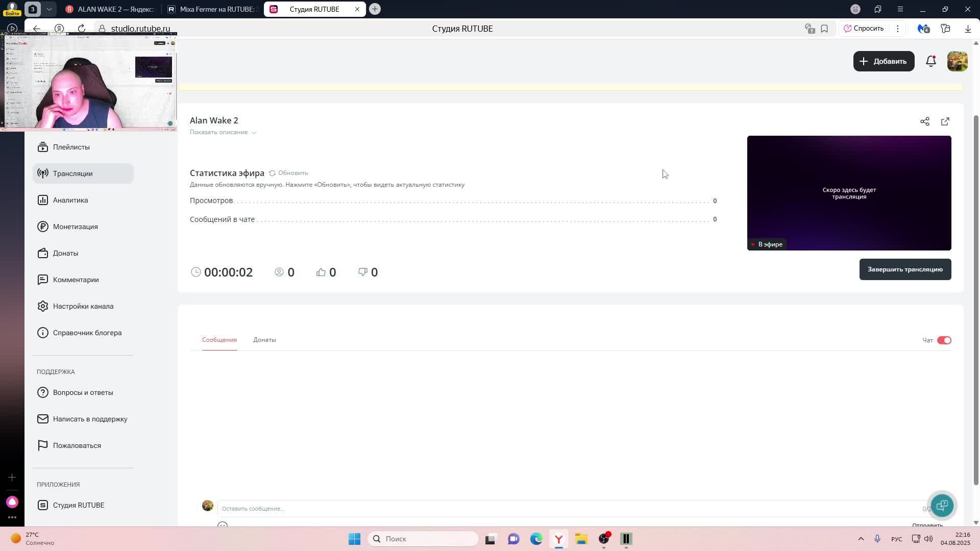
Task: Toggle the Чат switch off
Action: (944, 340)
